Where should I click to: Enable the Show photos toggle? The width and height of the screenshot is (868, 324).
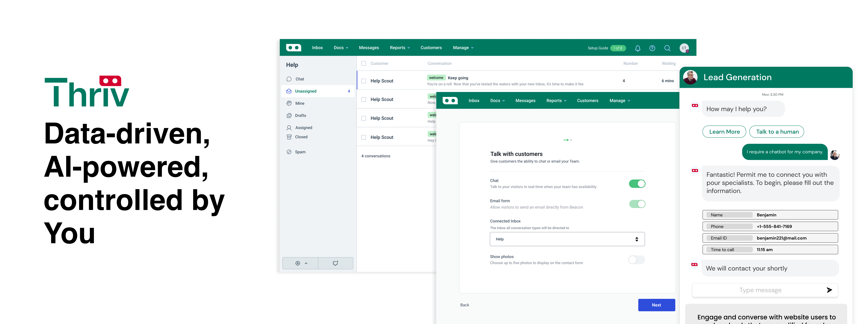(637, 260)
